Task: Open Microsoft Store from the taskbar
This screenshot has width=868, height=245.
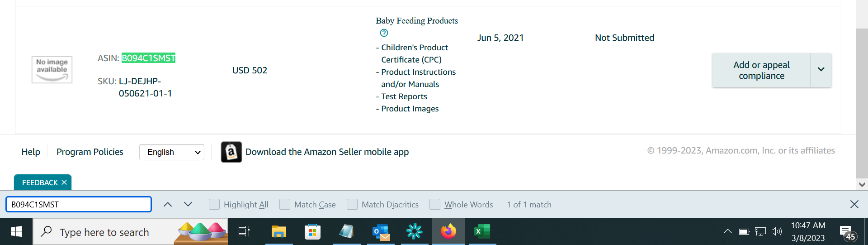Action: click(x=312, y=232)
